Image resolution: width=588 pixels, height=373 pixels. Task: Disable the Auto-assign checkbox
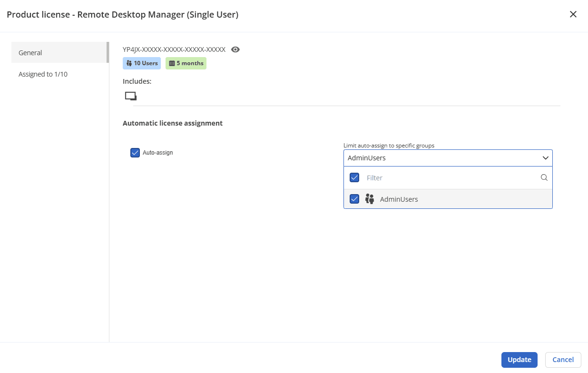(135, 153)
